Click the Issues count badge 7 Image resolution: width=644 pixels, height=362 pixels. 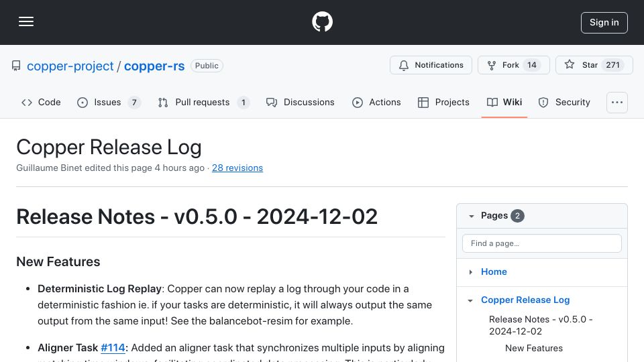click(134, 102)
